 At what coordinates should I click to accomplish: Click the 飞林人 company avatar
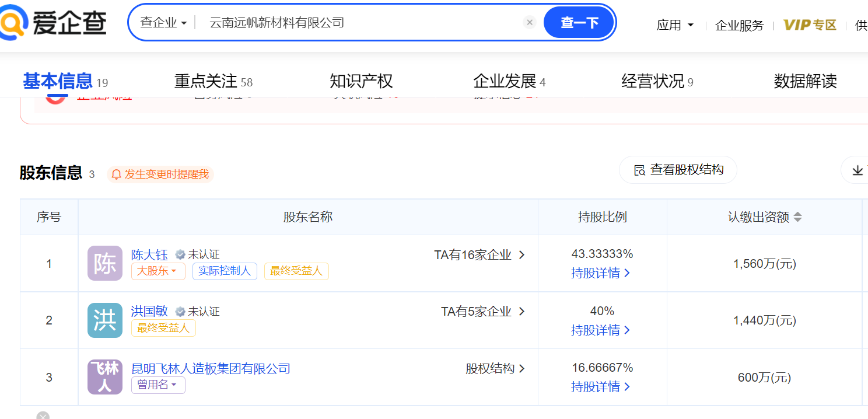point(105,377)
